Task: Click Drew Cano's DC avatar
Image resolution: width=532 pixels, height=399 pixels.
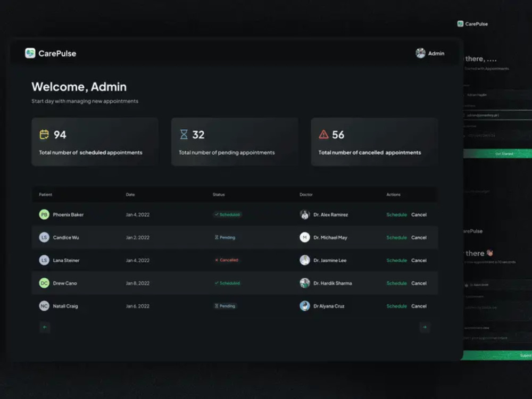Action: [44, 283]
